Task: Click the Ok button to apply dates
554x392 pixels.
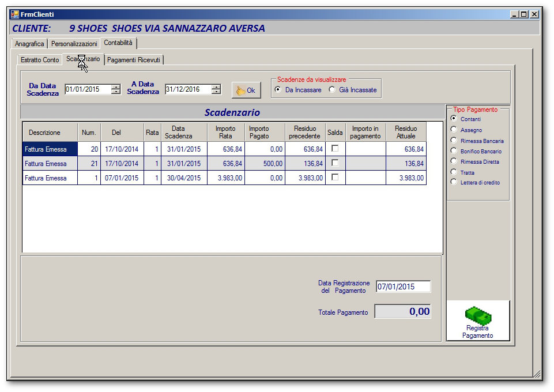Action: (246, 91)
